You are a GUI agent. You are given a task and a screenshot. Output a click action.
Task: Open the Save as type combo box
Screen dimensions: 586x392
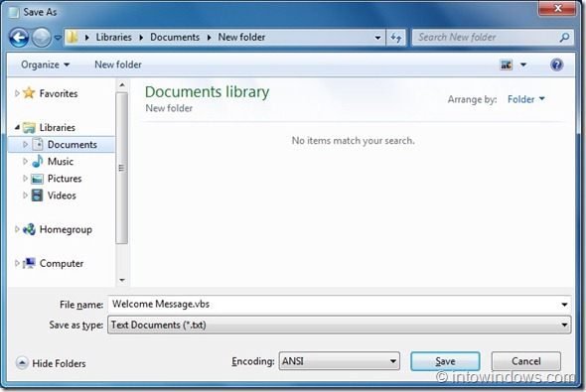tap(340, 325)
